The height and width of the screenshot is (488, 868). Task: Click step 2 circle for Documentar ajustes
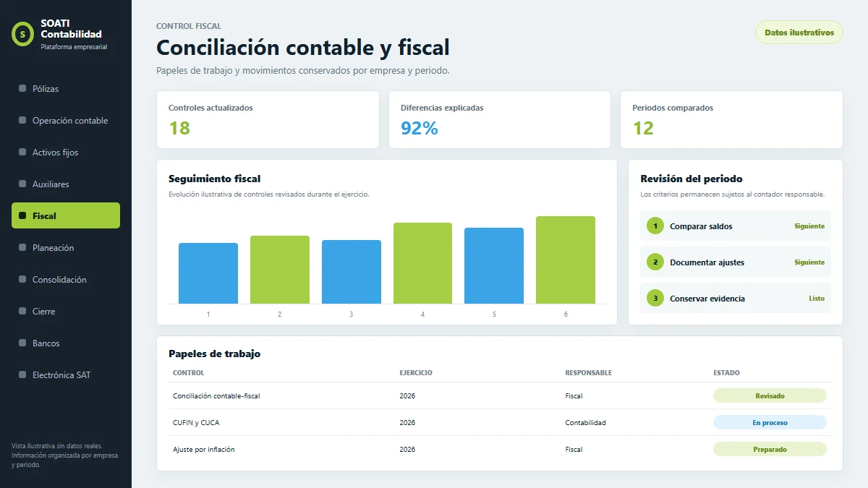[x=655, y=262]
